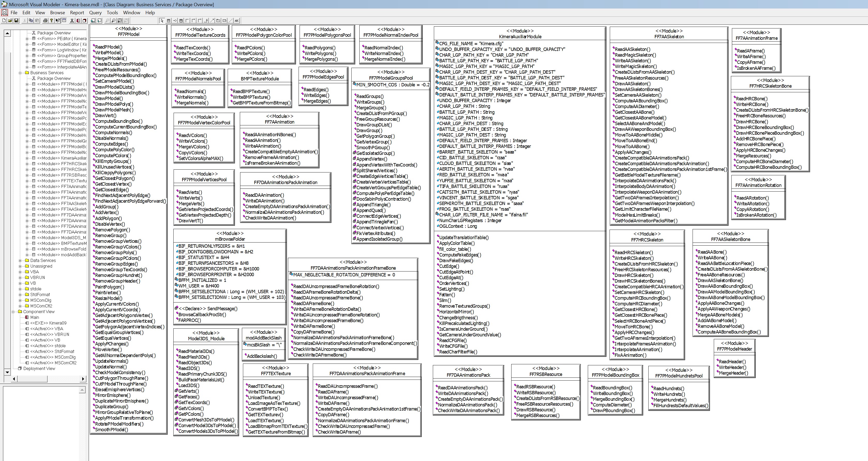Open the Report menu

(x=77, y=12)
